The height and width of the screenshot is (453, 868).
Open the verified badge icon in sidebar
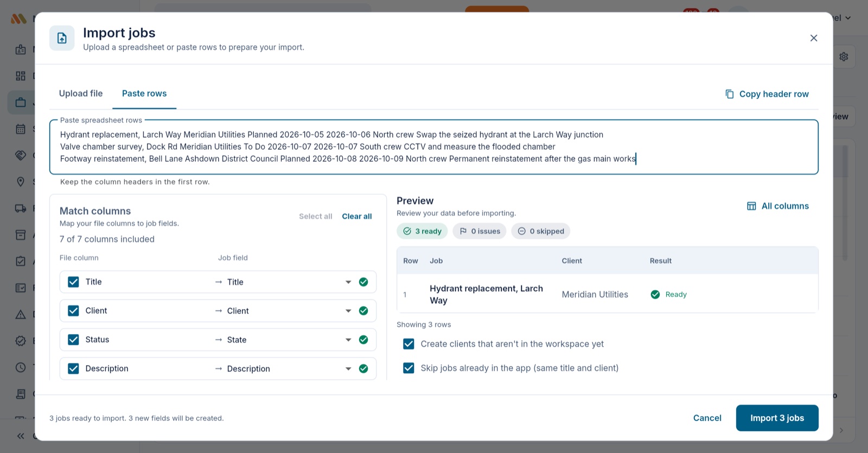[21, 341]
